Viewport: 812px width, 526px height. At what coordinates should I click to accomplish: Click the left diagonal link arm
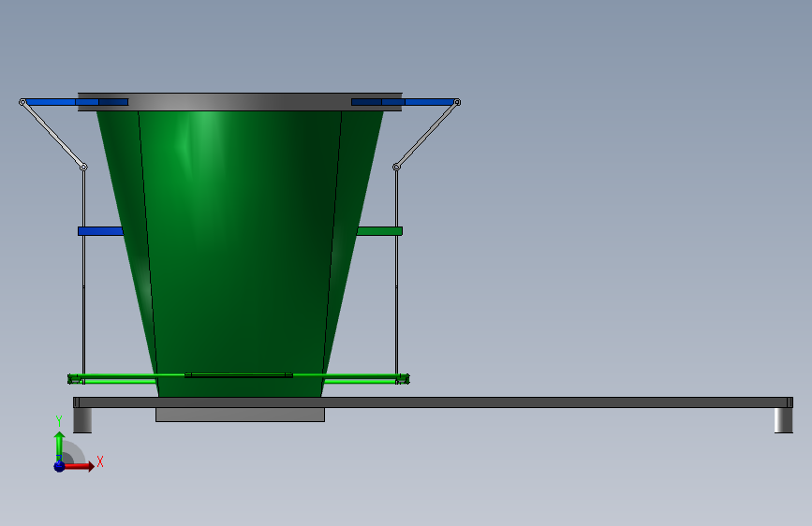point(52,135)
